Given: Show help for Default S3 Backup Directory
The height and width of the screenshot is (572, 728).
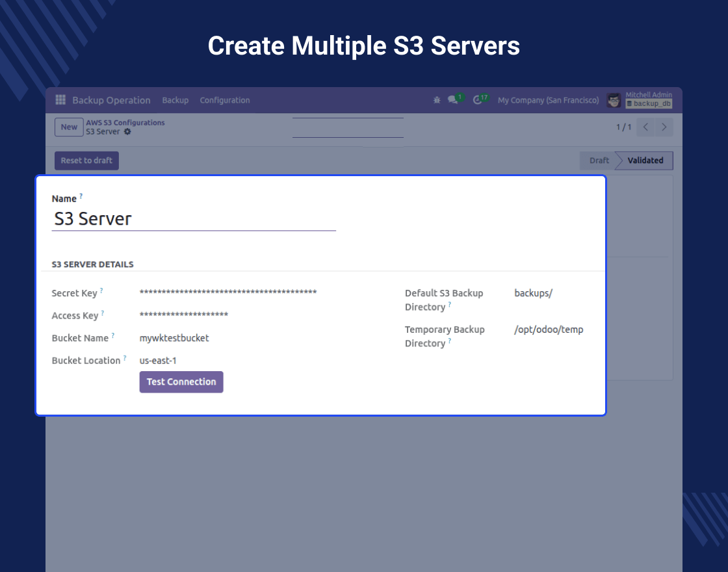Looking at the screenshot, I should pos(449,305).
